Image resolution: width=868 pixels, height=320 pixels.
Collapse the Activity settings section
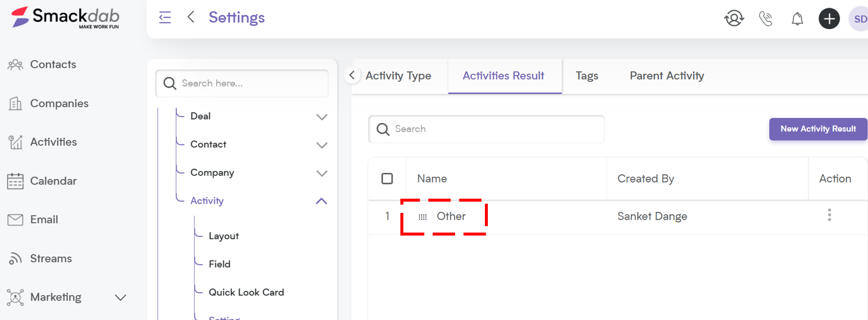pos(321,201)
